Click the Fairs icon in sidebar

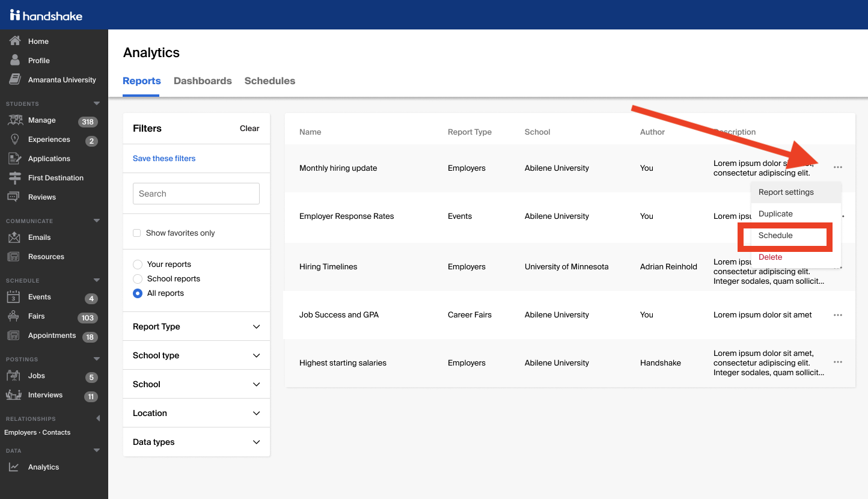[14, 316]
